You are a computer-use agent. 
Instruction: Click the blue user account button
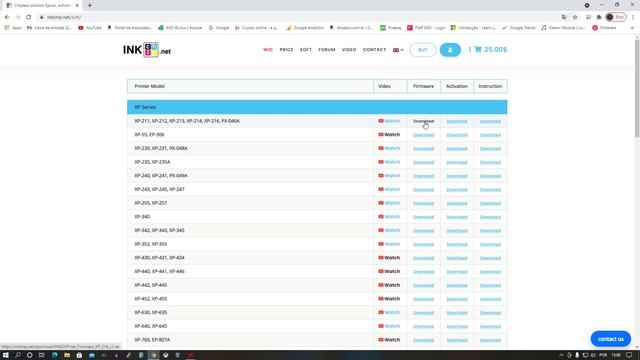450,50
